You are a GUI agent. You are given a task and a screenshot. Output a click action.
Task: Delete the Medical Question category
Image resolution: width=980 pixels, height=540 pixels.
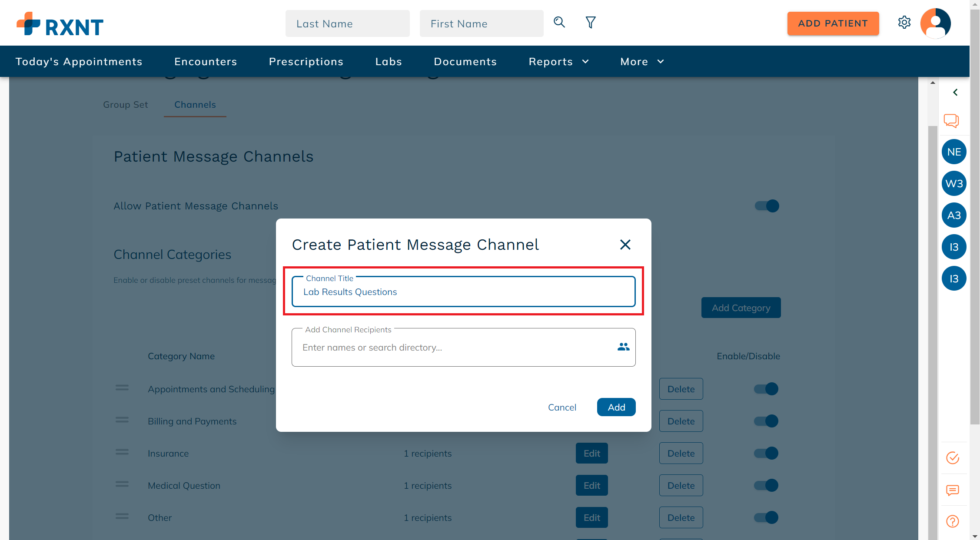[681, 485]
